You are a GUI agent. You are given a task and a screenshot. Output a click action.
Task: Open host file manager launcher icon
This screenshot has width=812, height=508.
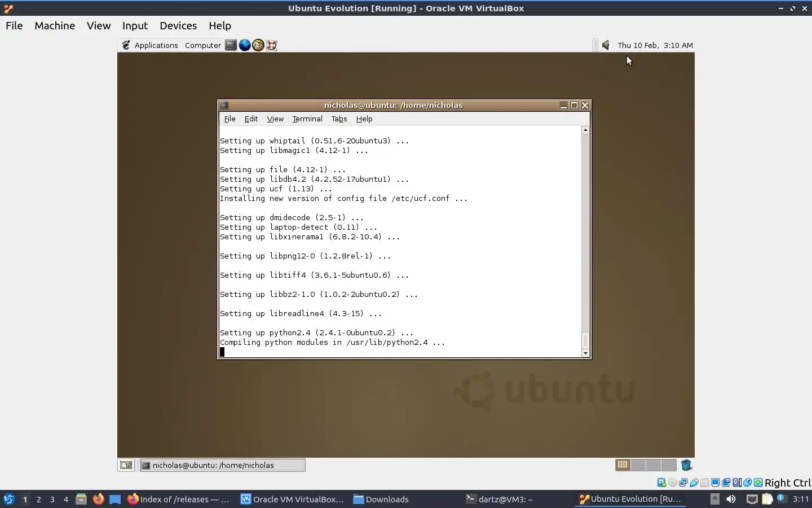tap(81, 499)
